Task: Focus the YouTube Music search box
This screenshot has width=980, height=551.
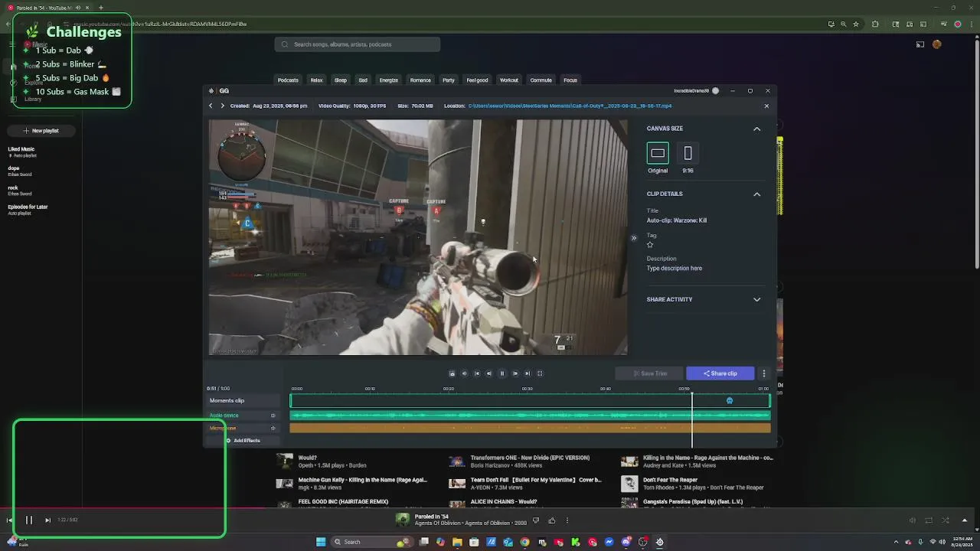Action: coord(358,44)
